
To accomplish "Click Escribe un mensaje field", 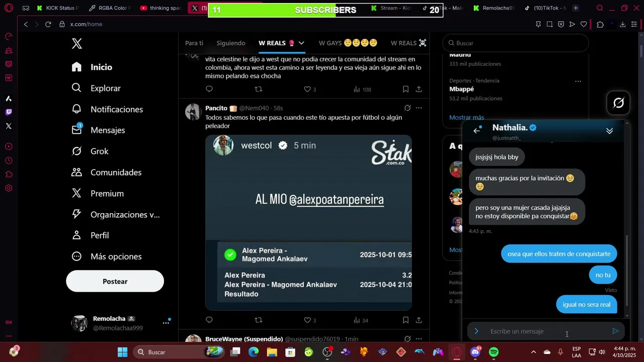I will tap(546, 331).
